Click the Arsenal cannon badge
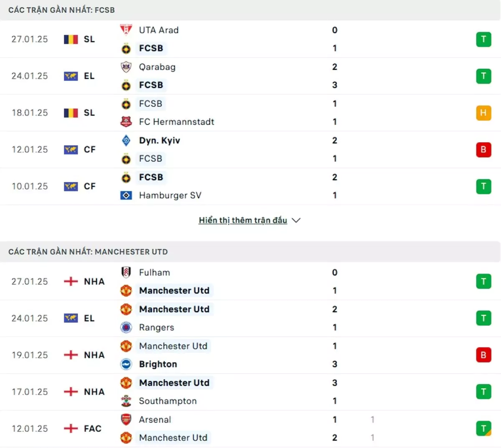Screen dimensions: 501x448 click(126, 419)
